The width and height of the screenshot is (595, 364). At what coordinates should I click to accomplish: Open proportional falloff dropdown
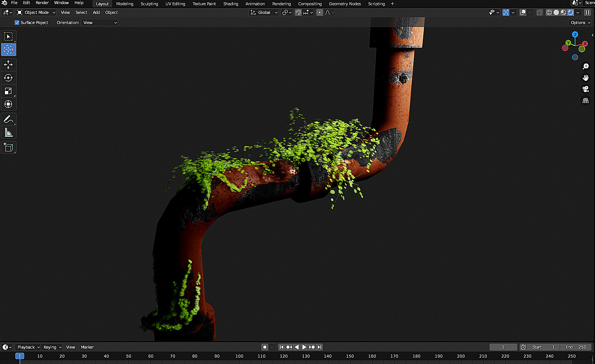click(x=329, y=12)
